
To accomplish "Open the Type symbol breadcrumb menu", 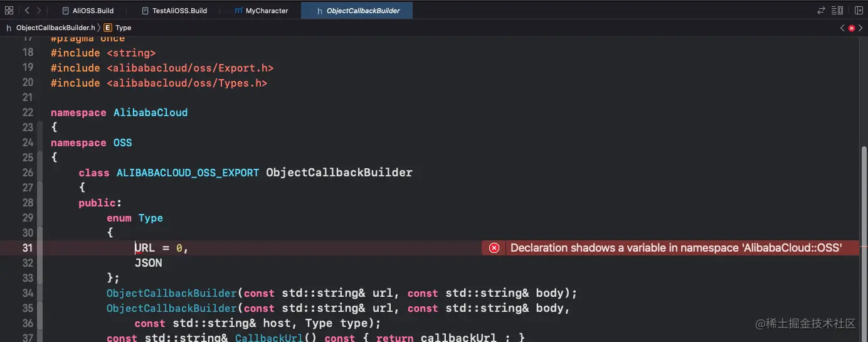I will point(124,28).
